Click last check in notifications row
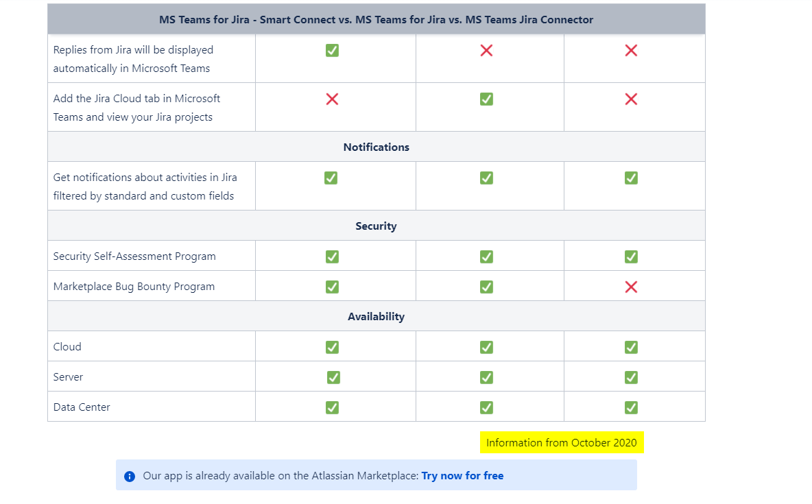812x504 pixels. click(631, 178)
